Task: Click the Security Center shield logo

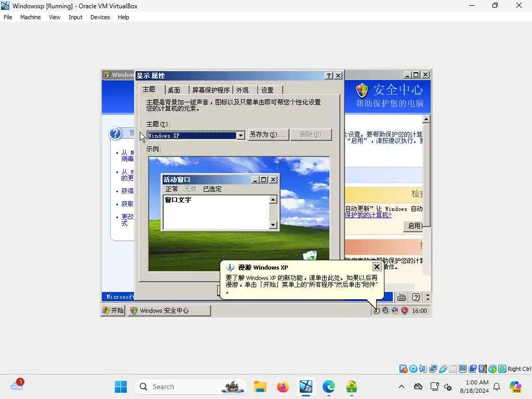Action: 362,90
